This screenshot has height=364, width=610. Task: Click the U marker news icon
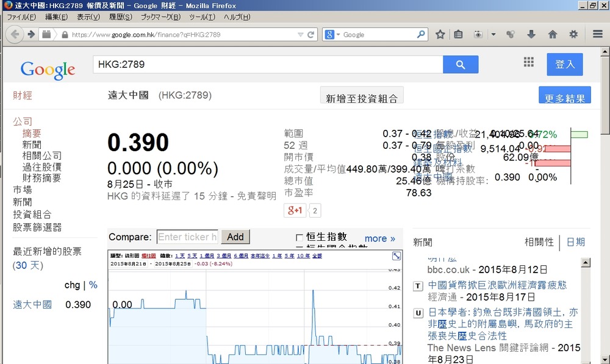tap(418, 313)
